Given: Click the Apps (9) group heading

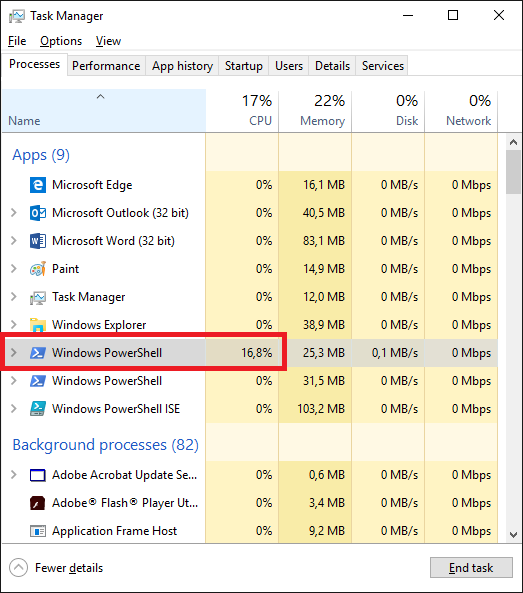Looking at the screenshot, I should 41,155.
